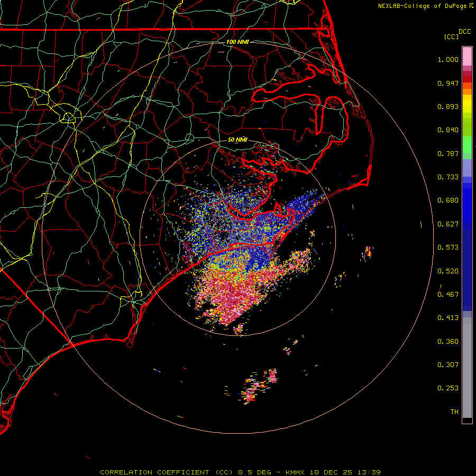
Task: Click the 10 DEC 25 date text
Action: tap(331, 472)
